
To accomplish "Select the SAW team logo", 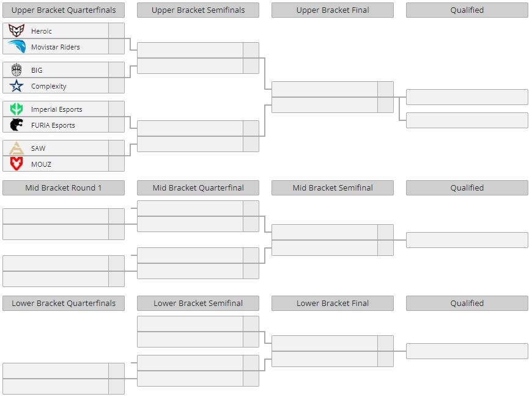I will pyautogui.click(x=17, y=148).
